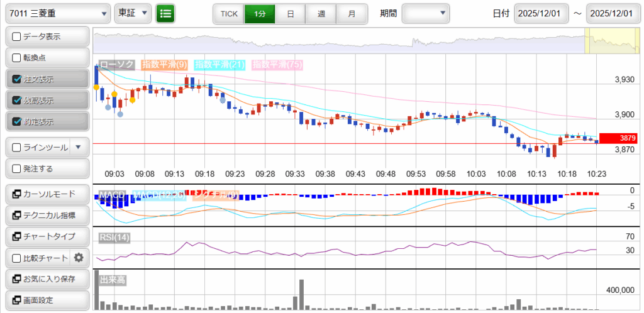Open the 画面設定 screen settings
Screen dimensions: 644x313
click(47, 300)
